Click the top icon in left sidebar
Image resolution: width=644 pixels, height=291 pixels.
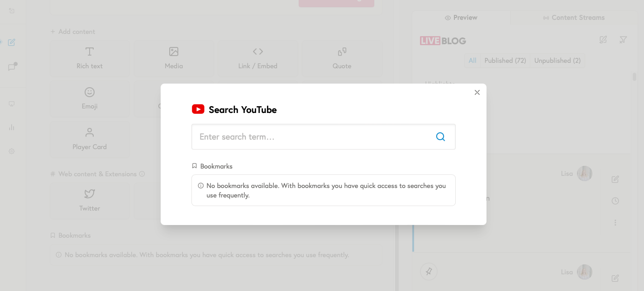coord(12,10)
